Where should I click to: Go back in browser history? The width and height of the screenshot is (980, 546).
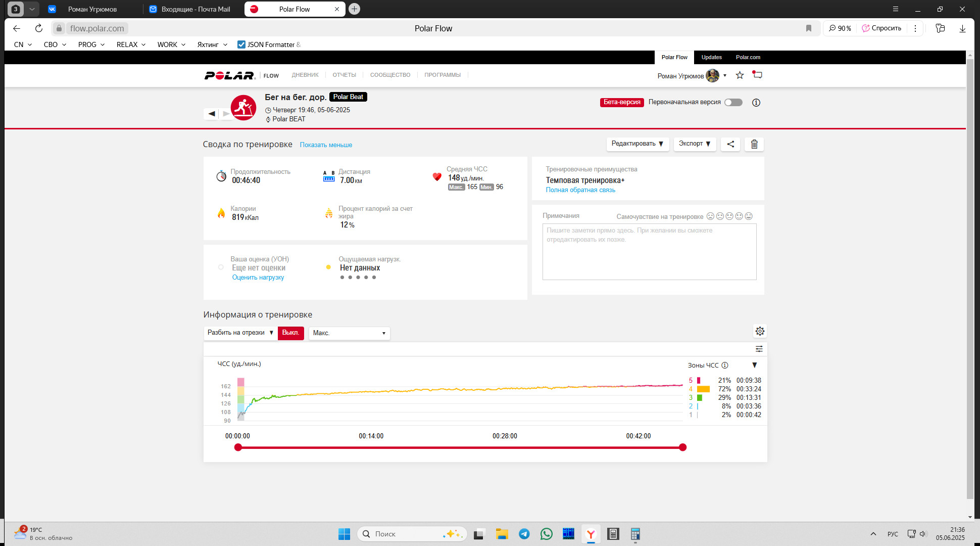click(17, 28)
